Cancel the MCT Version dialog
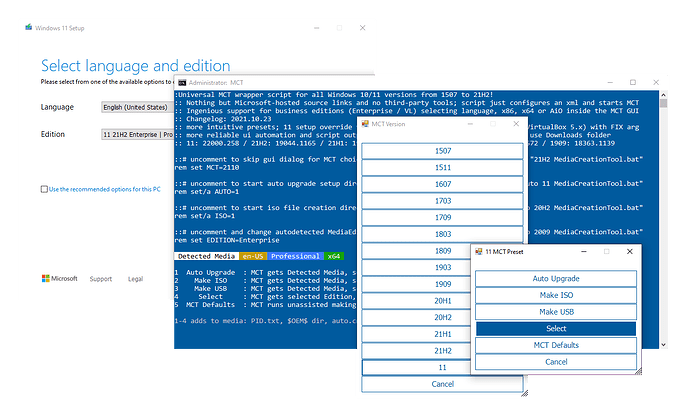690x416 pixels. 443,384
